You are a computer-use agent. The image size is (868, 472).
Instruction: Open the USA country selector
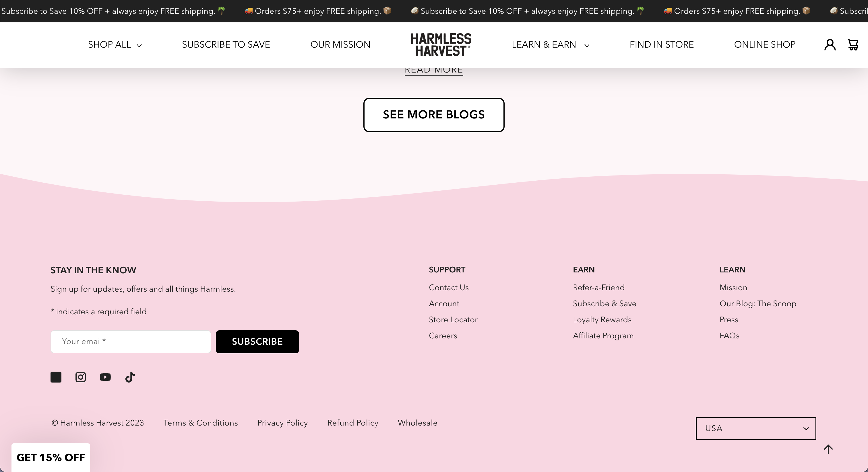tap(756, 428)
